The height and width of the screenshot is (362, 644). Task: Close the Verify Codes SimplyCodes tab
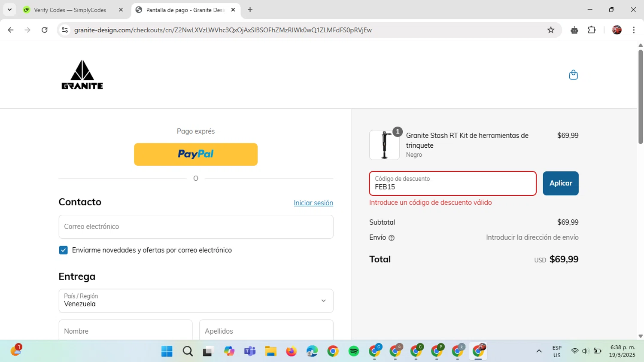pos(121,10)
